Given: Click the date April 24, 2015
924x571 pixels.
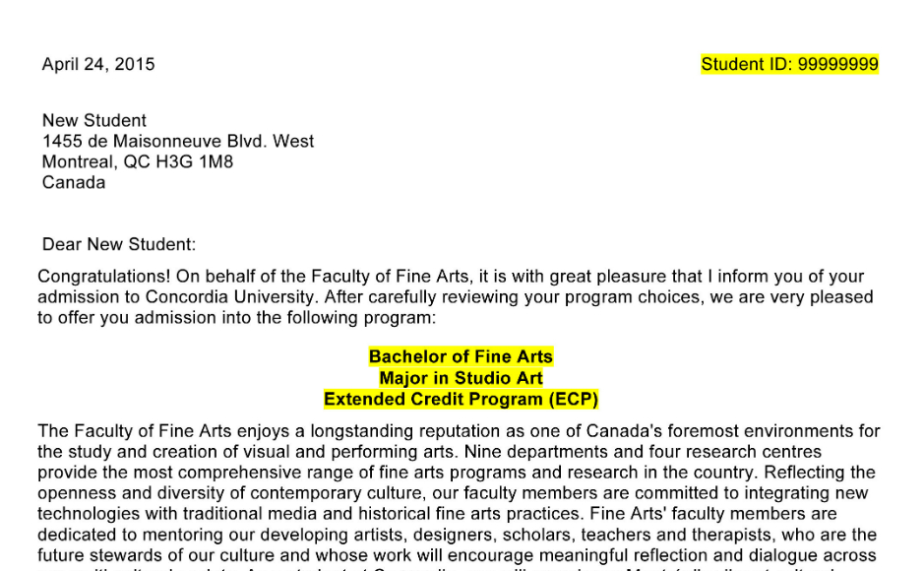Looking at the screenshot, I should point(98,64).
